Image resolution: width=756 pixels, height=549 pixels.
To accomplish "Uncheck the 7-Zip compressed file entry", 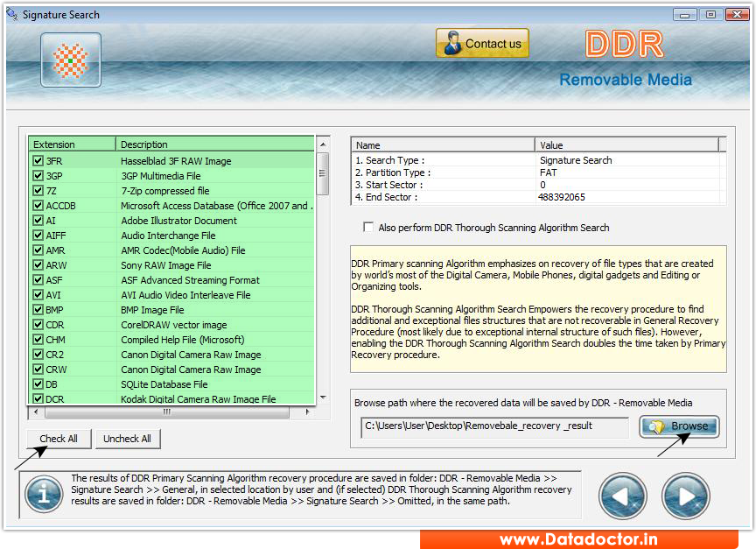I will click(x=38, y=191).
